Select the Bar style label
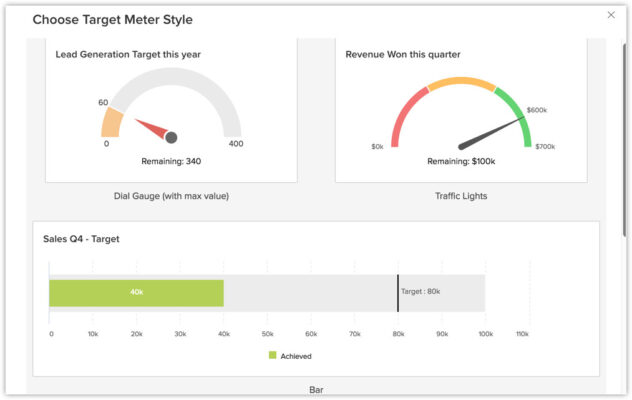 tap(316, 389)
